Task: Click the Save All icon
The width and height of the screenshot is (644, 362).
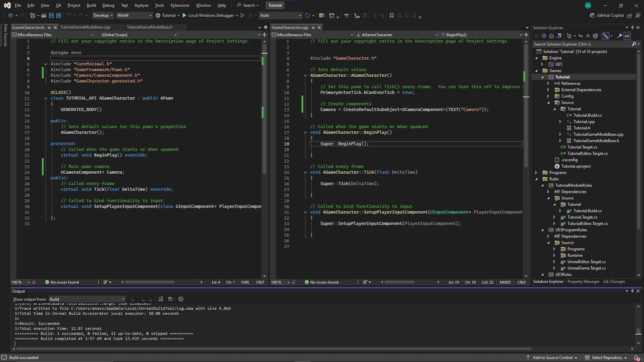Action: pyautogui.click(x=58, y=15)
